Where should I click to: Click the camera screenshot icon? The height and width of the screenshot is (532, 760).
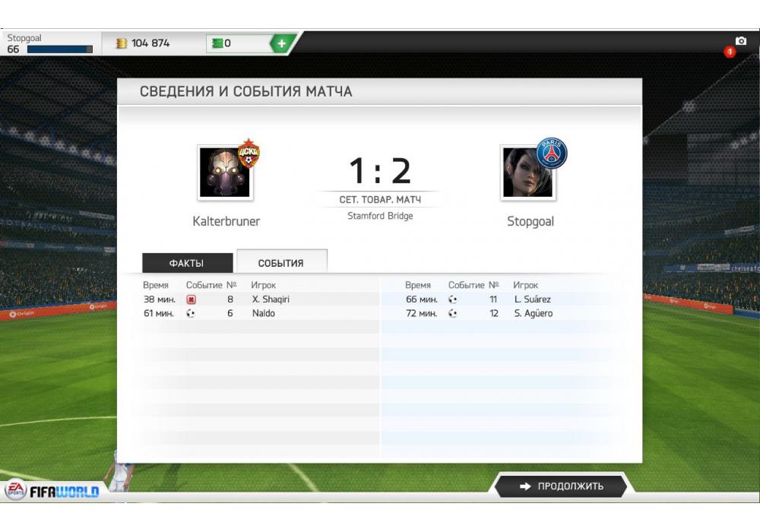pyautogui.click(x=740, y=41)
